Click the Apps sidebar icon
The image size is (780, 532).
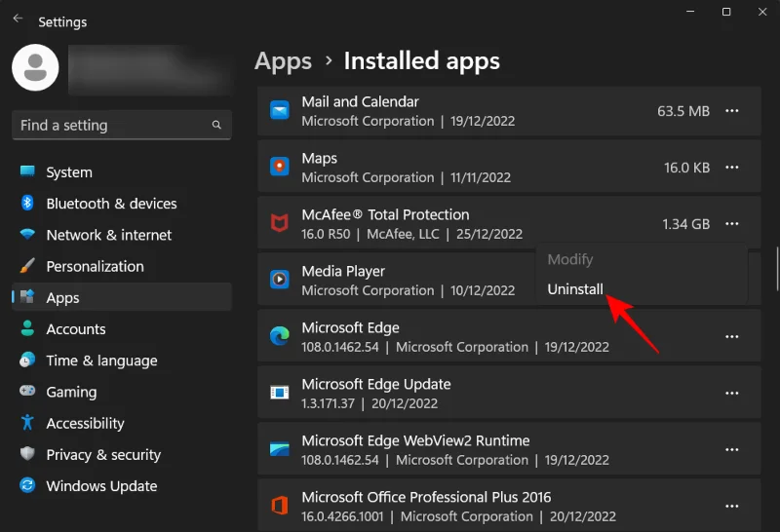27,297
